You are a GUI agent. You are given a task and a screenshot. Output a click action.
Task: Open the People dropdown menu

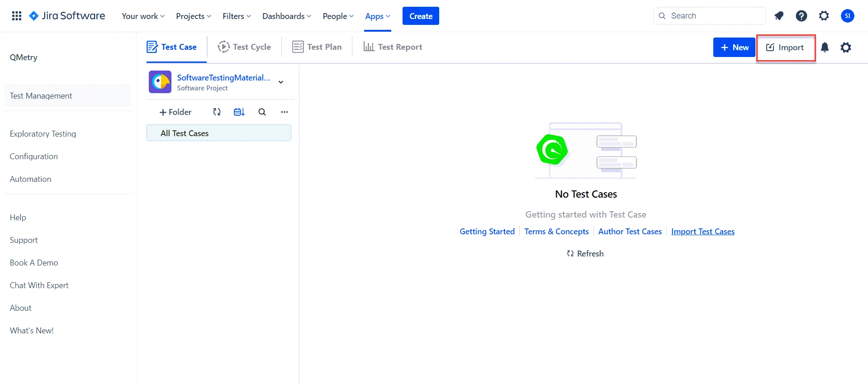[338, 16]
